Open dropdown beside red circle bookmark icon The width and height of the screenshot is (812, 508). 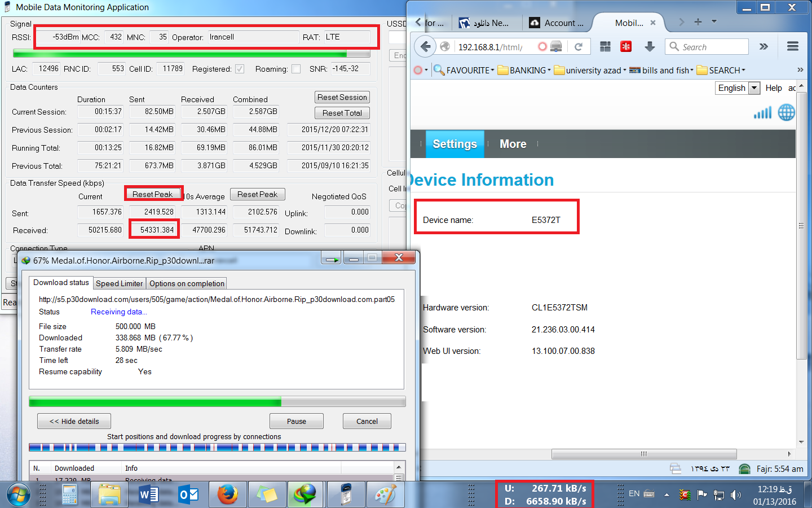click(x=426, y=70)
